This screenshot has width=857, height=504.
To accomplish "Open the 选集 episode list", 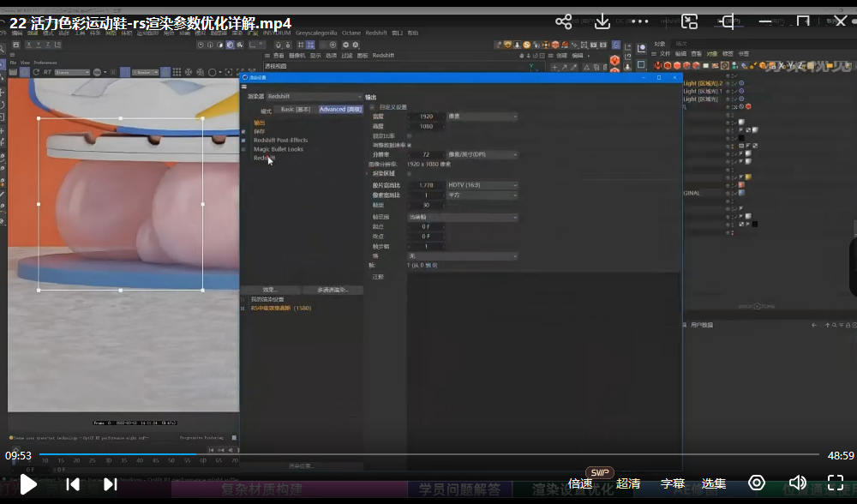I will click(714, 484).
